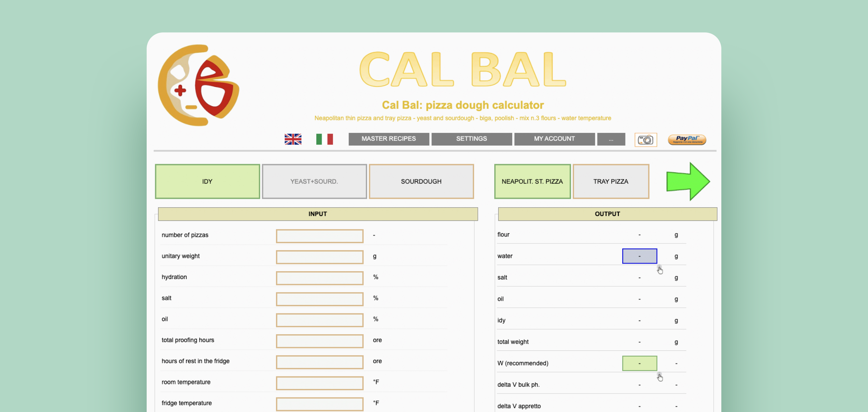Select TRAY PIZZA style
Screen dimensions: 868x412
point(611,181)
